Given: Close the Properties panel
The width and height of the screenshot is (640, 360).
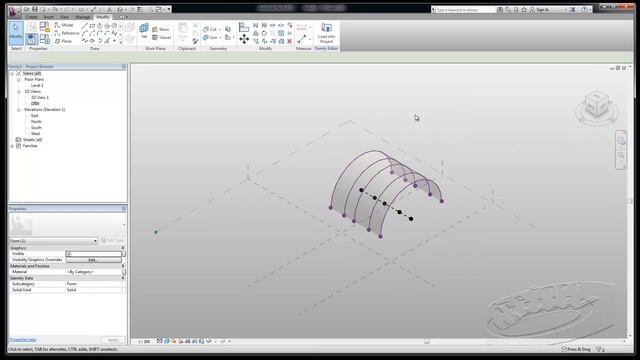Looking at the screenshot, I should tap(124, 209).
